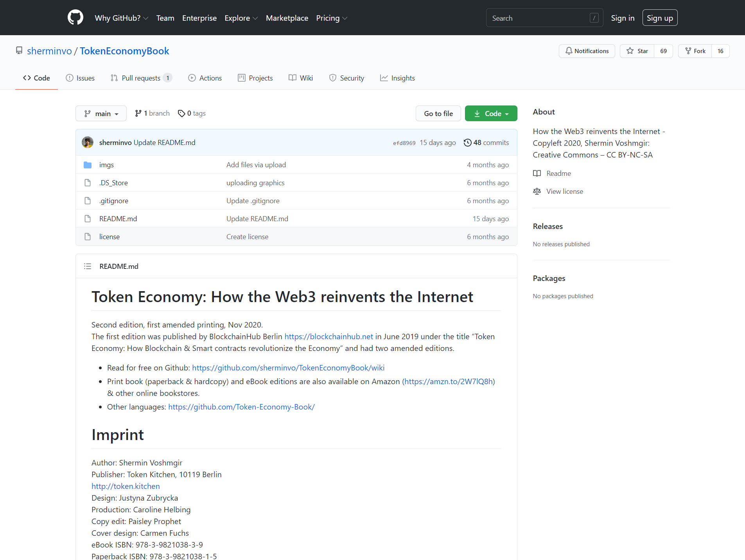Expand the main branch dropdown

point(101,113)
